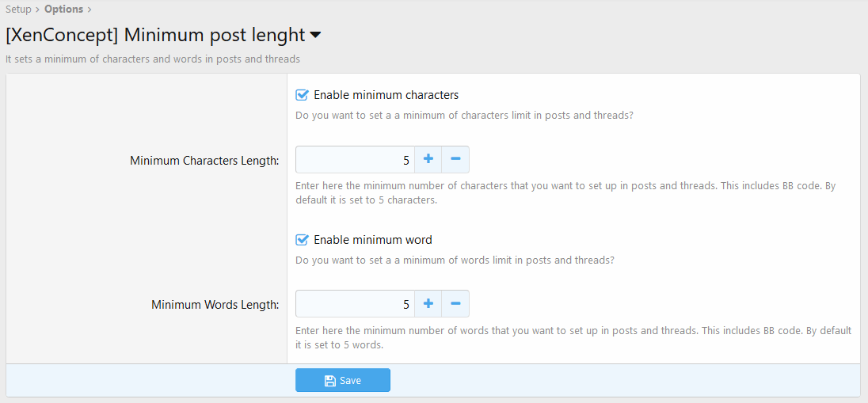Focus the Minimum Characters Length number field
The image size is (868, 403).
click(x=355, y=159)
